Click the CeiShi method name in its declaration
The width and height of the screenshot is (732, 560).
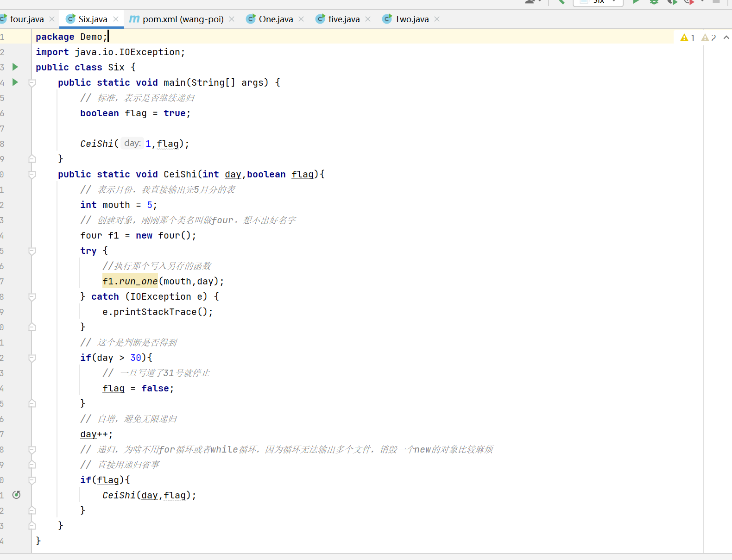(x=180, y=174)
